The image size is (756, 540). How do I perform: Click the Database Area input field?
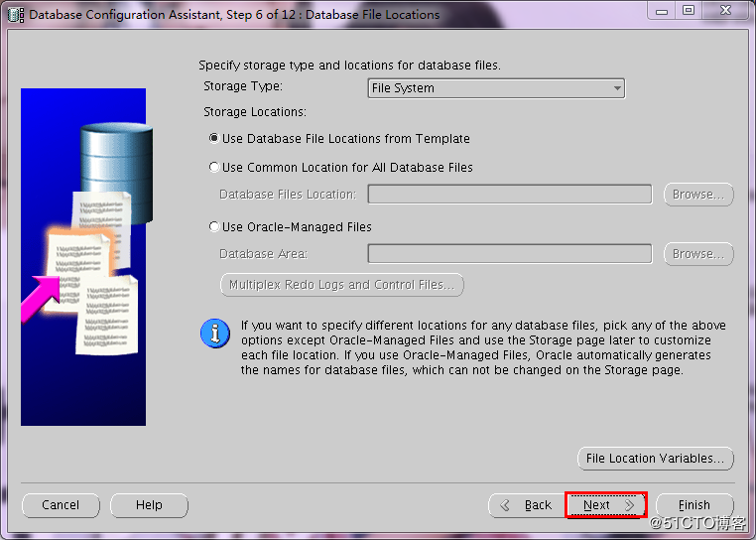pos(510,253)
